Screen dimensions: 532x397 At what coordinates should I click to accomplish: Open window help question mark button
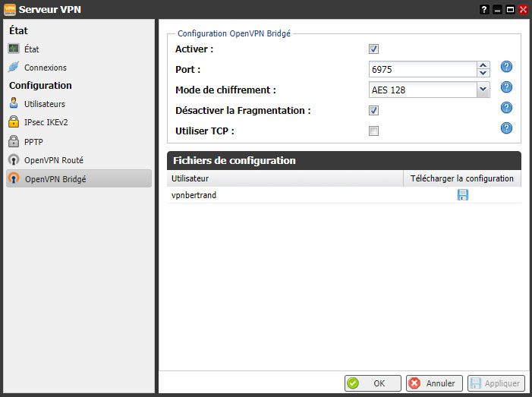click(x=484, y=10)
